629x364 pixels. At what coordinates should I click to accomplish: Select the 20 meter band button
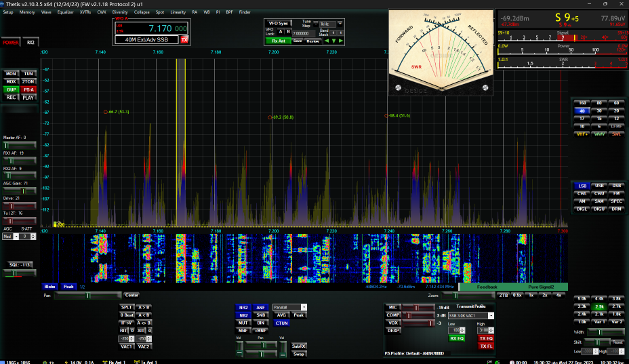point(616,110)
